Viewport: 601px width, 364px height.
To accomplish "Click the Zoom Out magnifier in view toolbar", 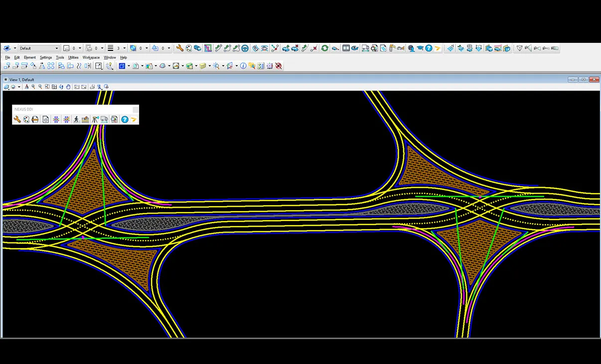I will [40, 87].
